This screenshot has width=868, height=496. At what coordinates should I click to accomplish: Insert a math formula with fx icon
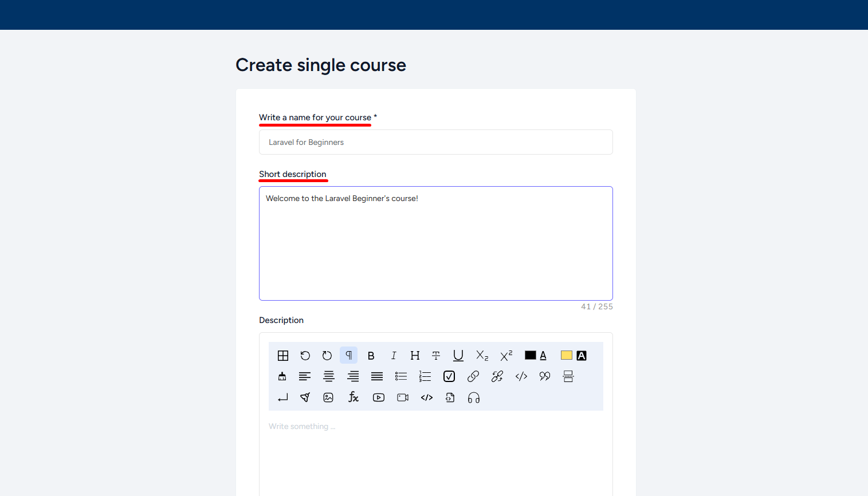tap(354, 397)
